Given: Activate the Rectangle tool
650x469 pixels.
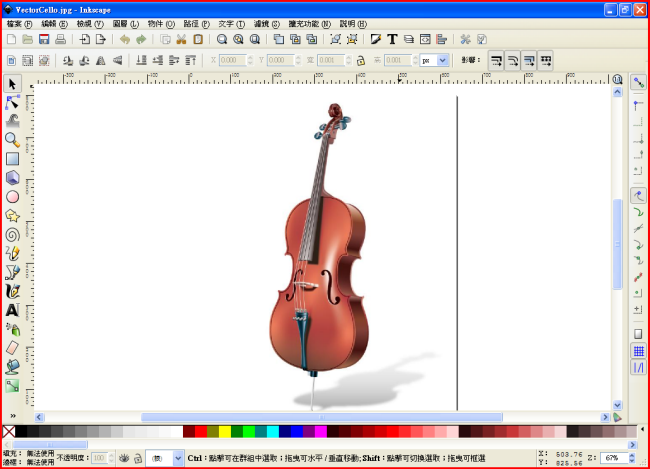Looking at the screenshot, I should pos(12,159).
